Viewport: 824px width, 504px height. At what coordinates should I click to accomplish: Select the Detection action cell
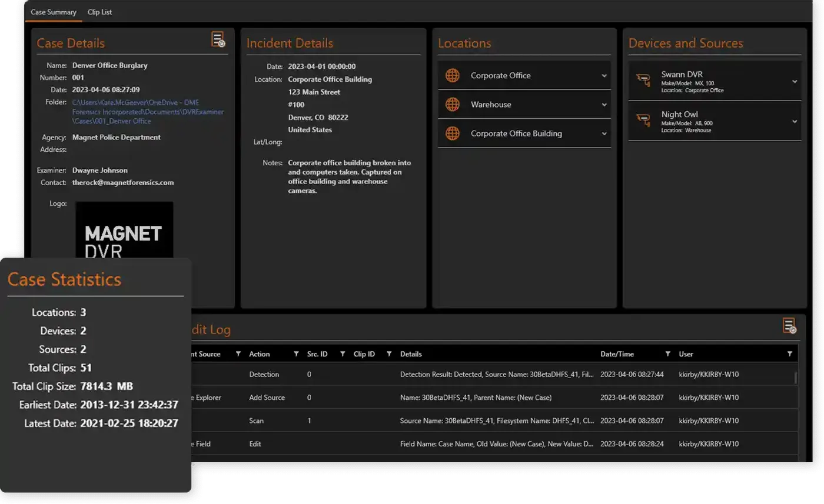[x=264, y=375]
